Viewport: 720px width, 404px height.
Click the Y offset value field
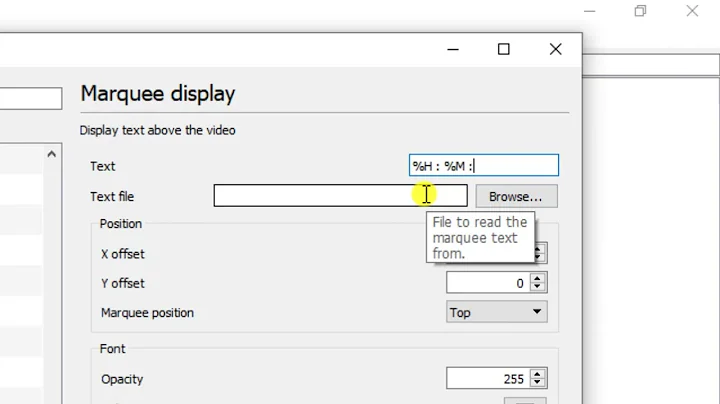[487, 283]
